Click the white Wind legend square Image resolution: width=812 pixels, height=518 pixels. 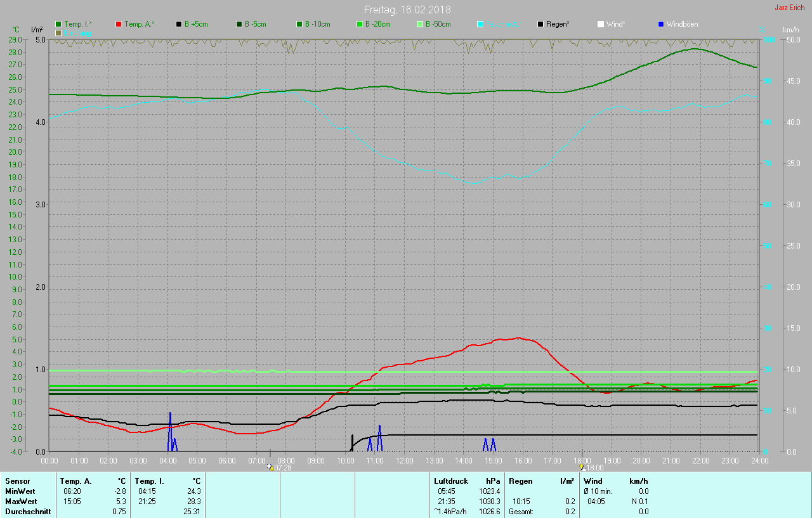tap(601, 24)
